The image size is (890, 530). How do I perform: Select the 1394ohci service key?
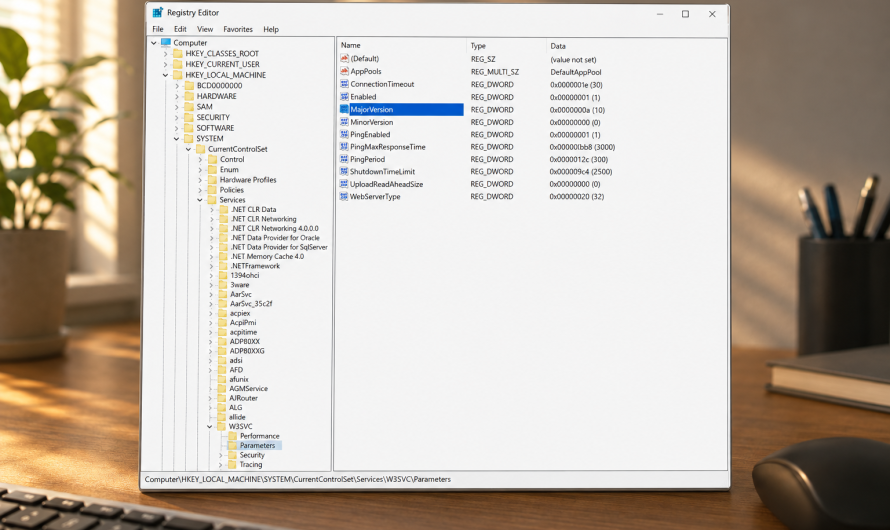click(x=245, y=275)
